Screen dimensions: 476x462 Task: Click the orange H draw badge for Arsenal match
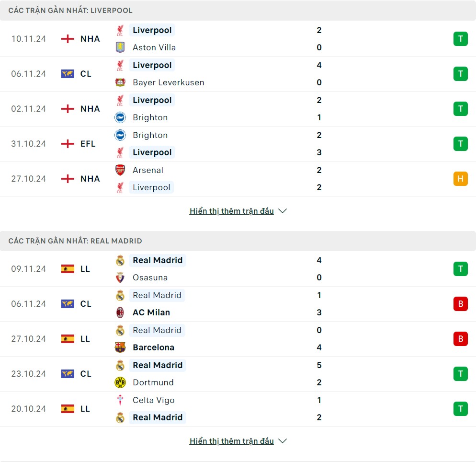coord(460,179)
